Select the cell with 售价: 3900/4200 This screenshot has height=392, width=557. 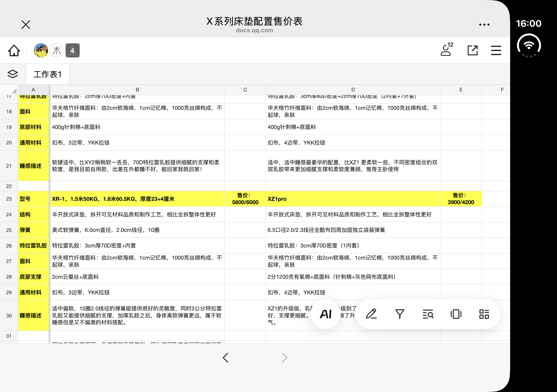point(461,199)
